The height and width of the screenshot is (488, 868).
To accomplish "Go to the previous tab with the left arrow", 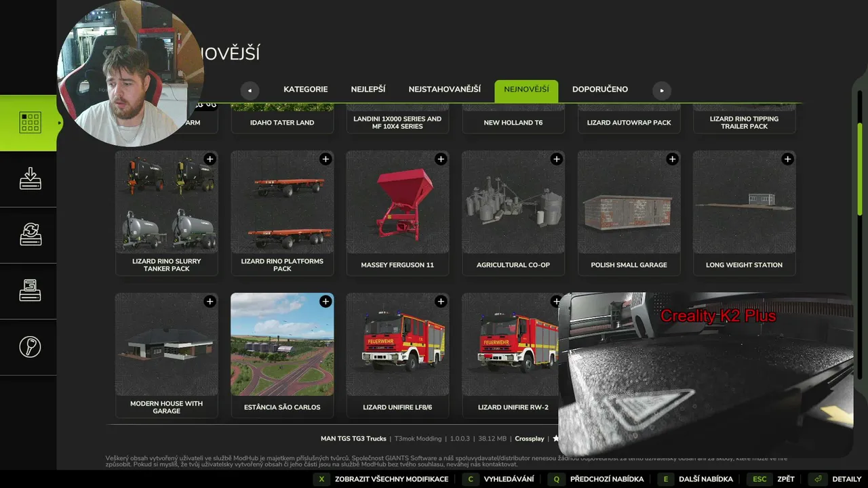I will [250, 90].
